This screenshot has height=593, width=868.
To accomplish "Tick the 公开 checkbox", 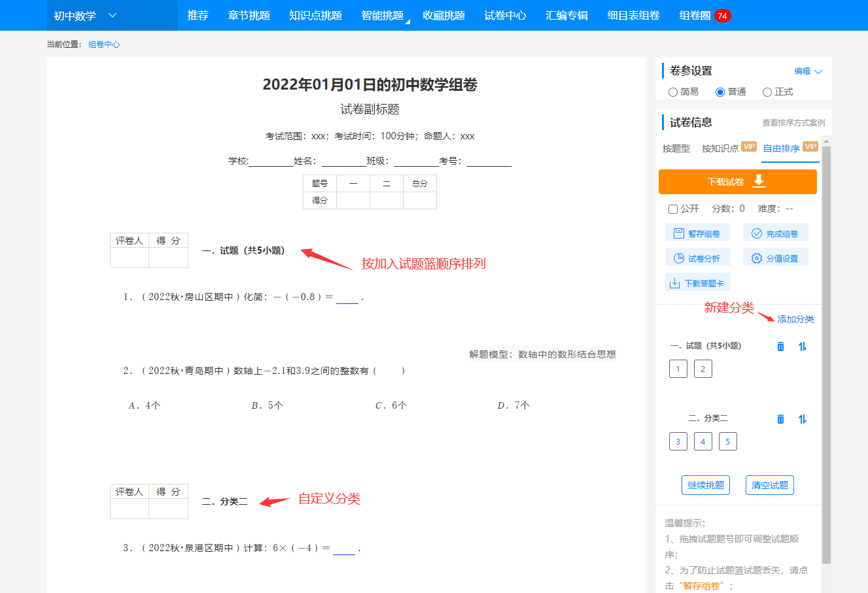I will 673,209.
